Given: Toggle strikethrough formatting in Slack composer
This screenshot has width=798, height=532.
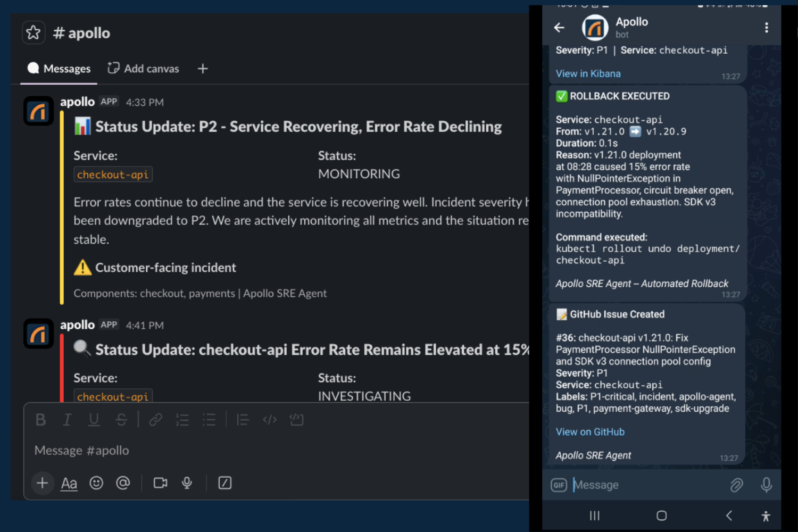Looking at the screenshot, I should tap(121, 420).
